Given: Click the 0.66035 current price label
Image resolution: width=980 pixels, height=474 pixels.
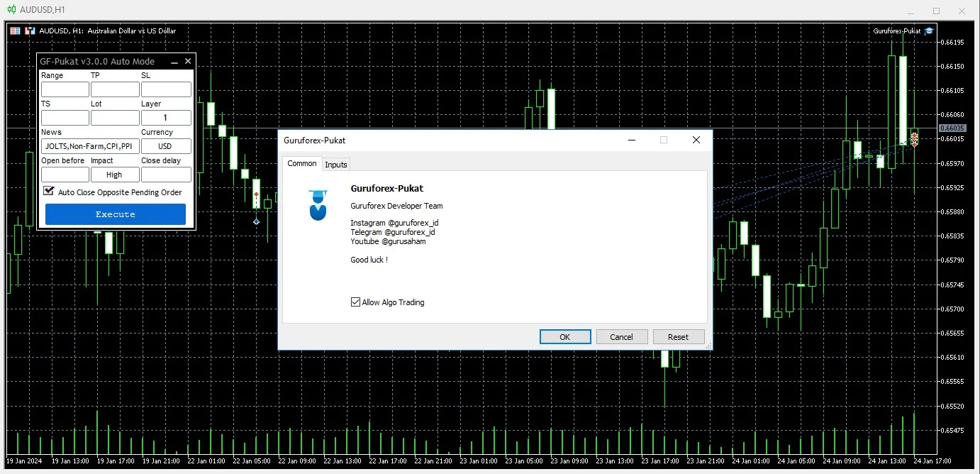Looking at the screenshot, I should point(952,128).
